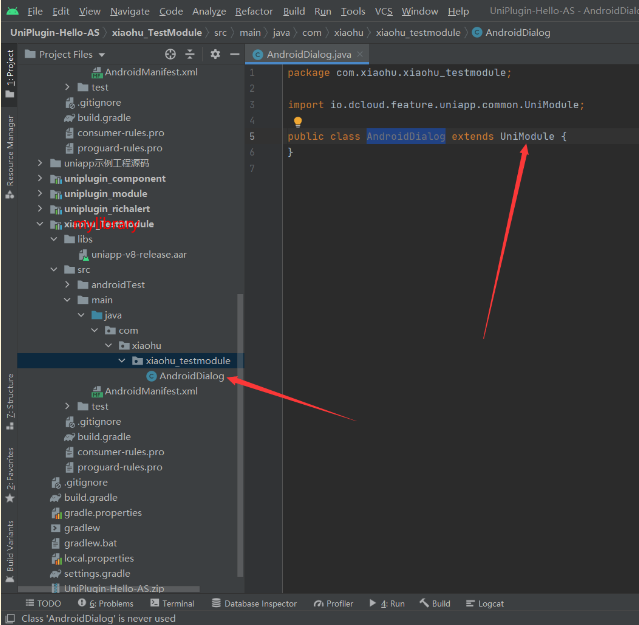
Task: Click the Android Studio logo icon
Action: click(x=12, y=11)
